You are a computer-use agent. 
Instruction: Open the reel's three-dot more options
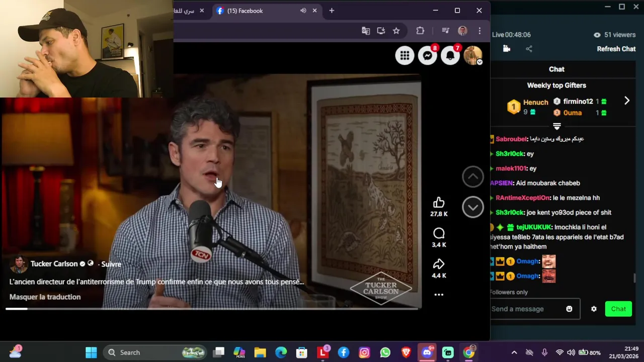tap(439, 295)
